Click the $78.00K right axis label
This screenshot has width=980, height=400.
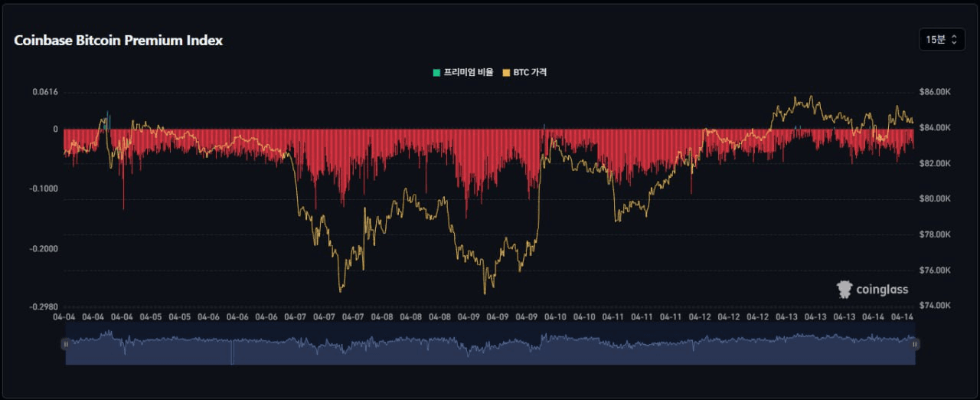(935, 234)
